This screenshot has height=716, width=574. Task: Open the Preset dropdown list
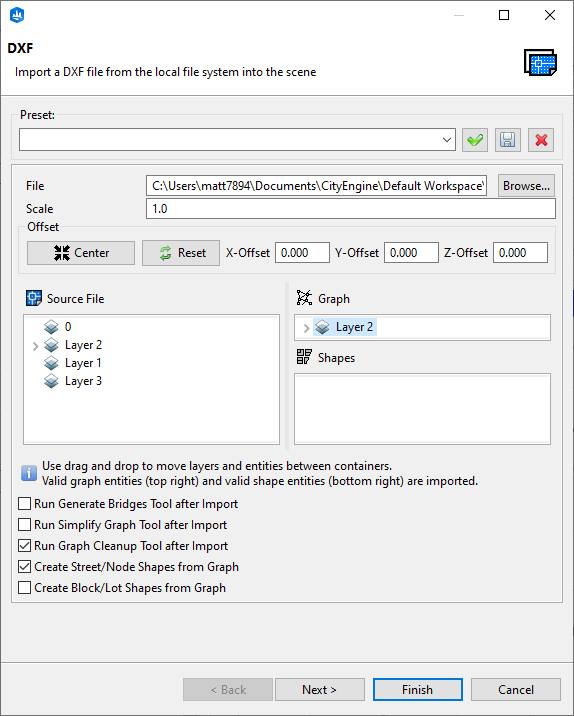(447, 140)
